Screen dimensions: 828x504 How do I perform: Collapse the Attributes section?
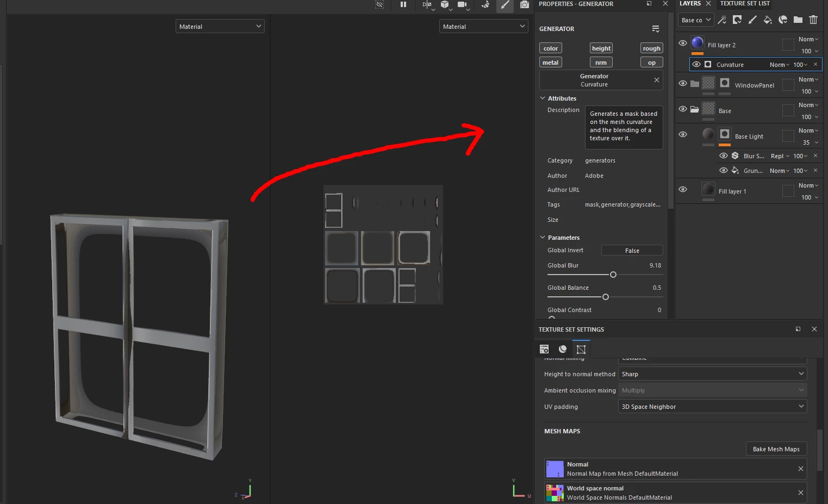558,98
